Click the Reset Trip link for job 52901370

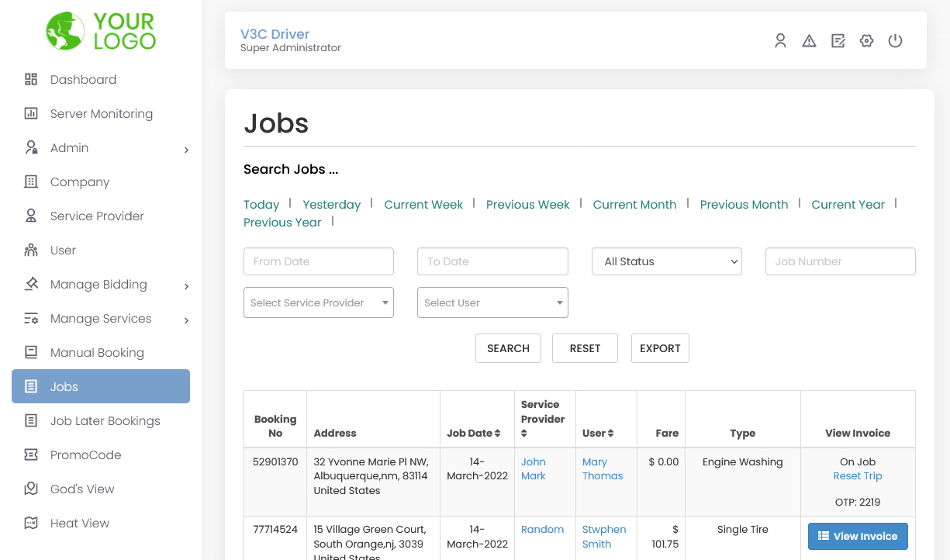point(858,475)
